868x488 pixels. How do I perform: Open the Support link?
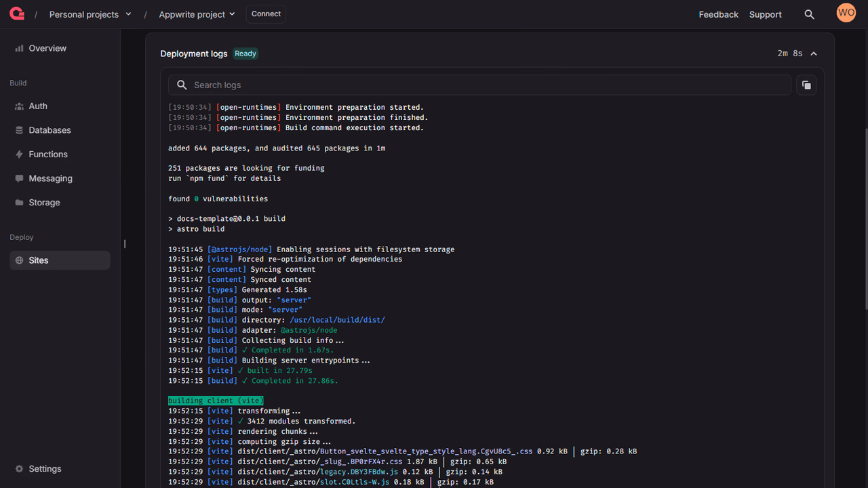click(x=765, y=14)
